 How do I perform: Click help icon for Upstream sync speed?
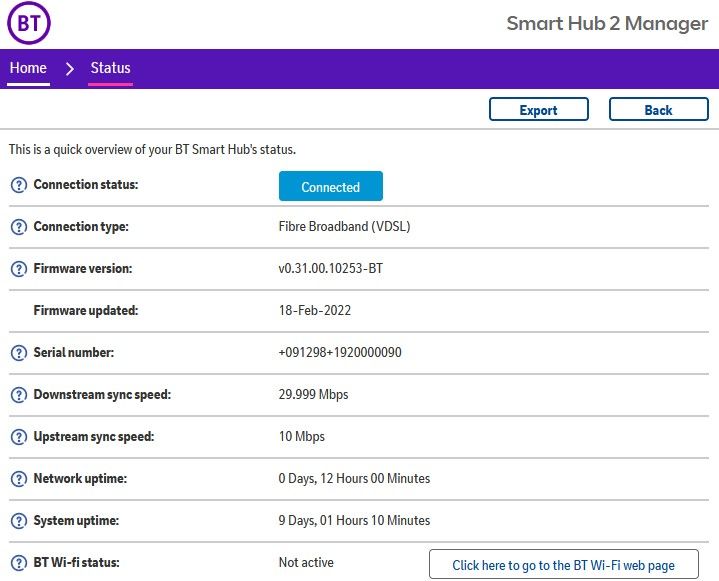(18, 437)
